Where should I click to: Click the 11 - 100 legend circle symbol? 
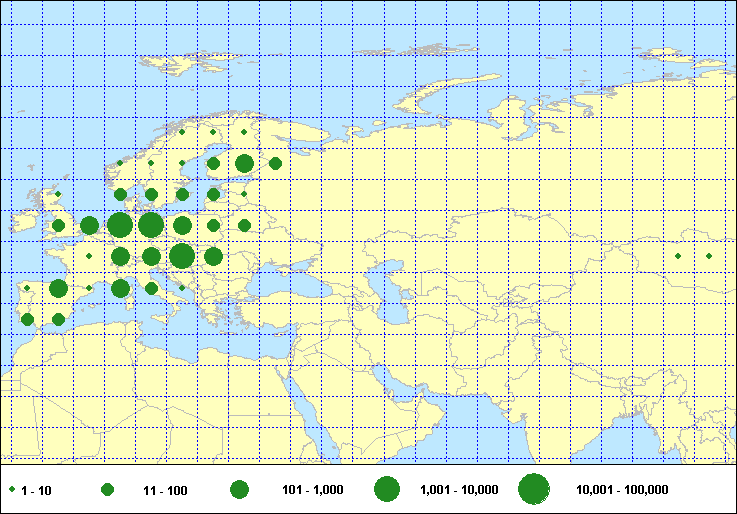click(108, 490)
